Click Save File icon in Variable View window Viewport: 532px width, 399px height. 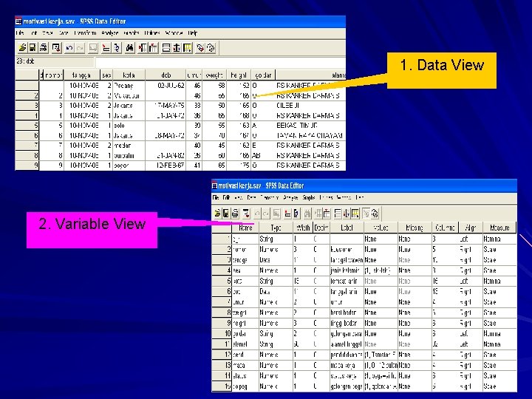tap(225, 214)
